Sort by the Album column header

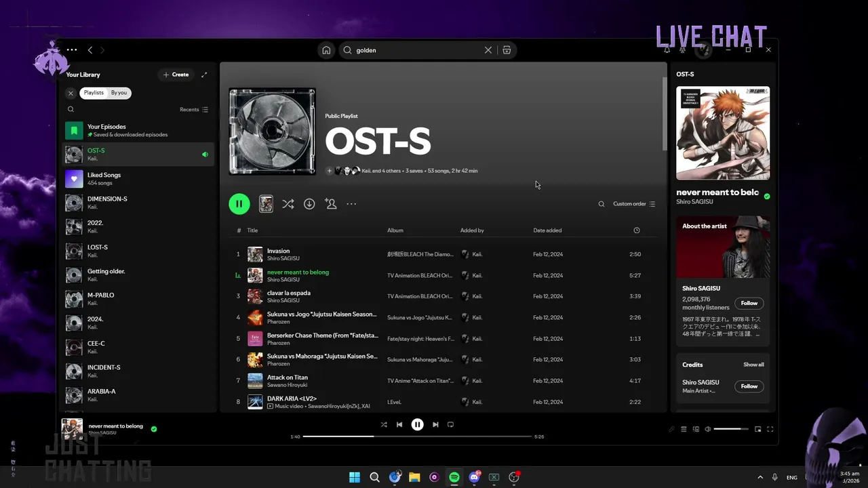pos(395,230)
